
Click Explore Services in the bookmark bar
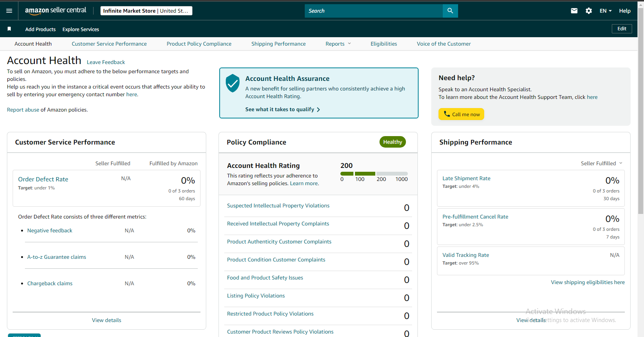(80, 29)
